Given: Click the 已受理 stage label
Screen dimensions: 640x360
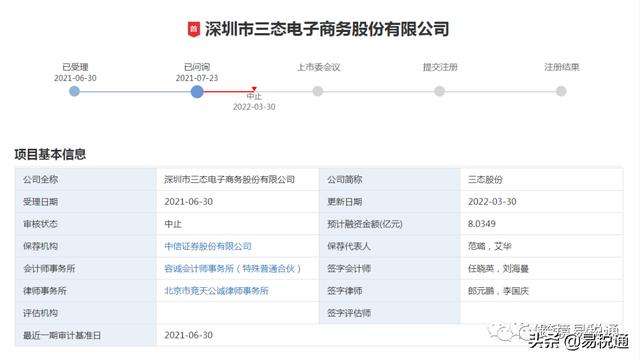Looking at the screenshot, I should [75, 67].
